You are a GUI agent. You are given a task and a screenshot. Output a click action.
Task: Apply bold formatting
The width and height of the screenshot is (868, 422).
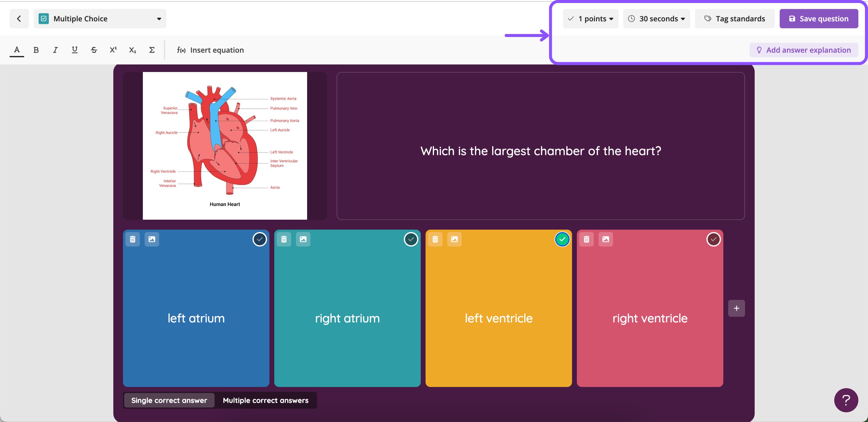pos(36,50)
